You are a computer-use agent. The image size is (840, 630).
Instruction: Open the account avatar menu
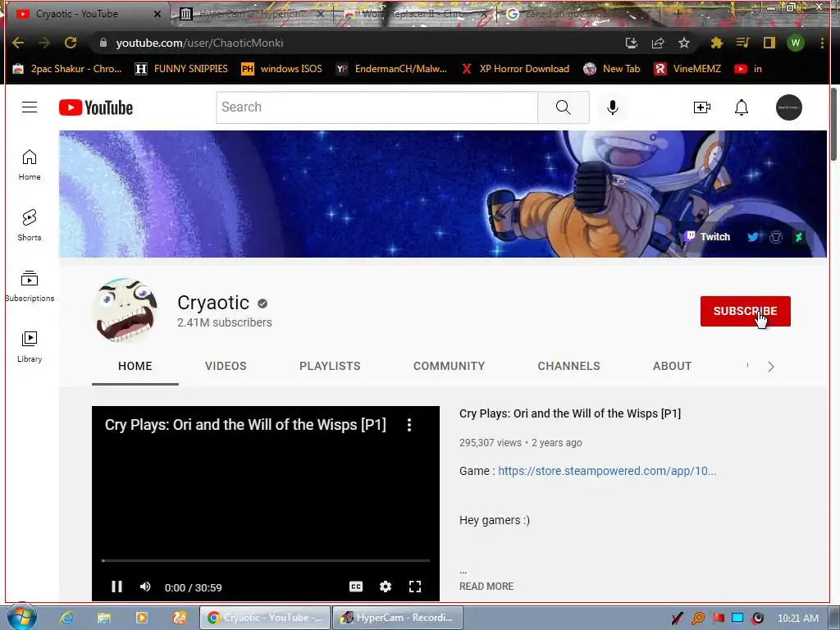(x=789, y=107)
